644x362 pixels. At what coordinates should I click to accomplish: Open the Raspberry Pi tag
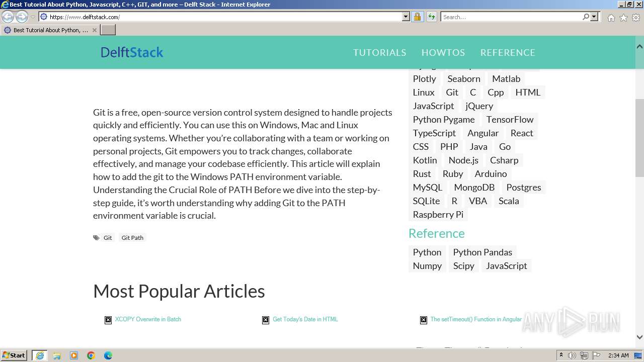coord(438,214)
